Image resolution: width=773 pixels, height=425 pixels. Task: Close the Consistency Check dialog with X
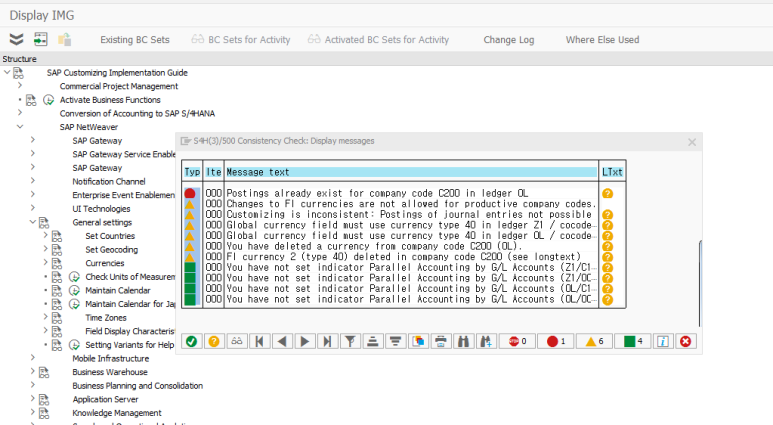[692, 142]
